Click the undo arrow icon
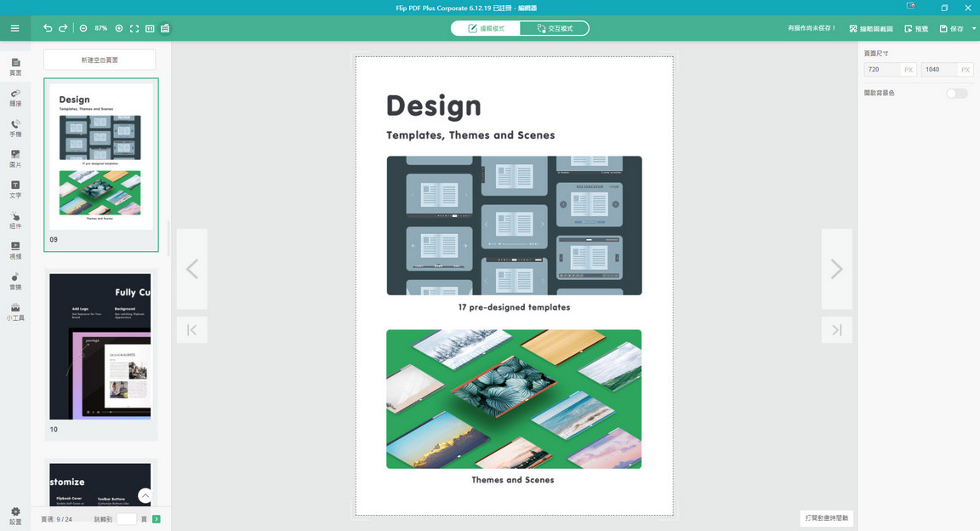Image resolution: width=980 pixels, height=531 pixels. 48,28
